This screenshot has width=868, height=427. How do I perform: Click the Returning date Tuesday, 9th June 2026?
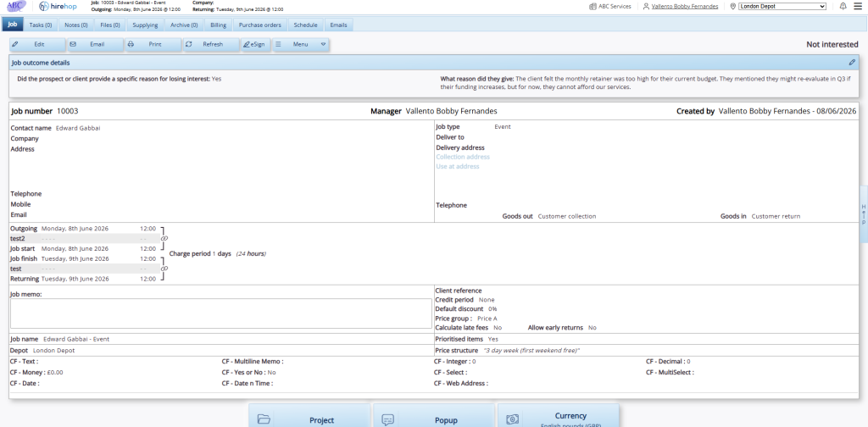coord(75,280)
